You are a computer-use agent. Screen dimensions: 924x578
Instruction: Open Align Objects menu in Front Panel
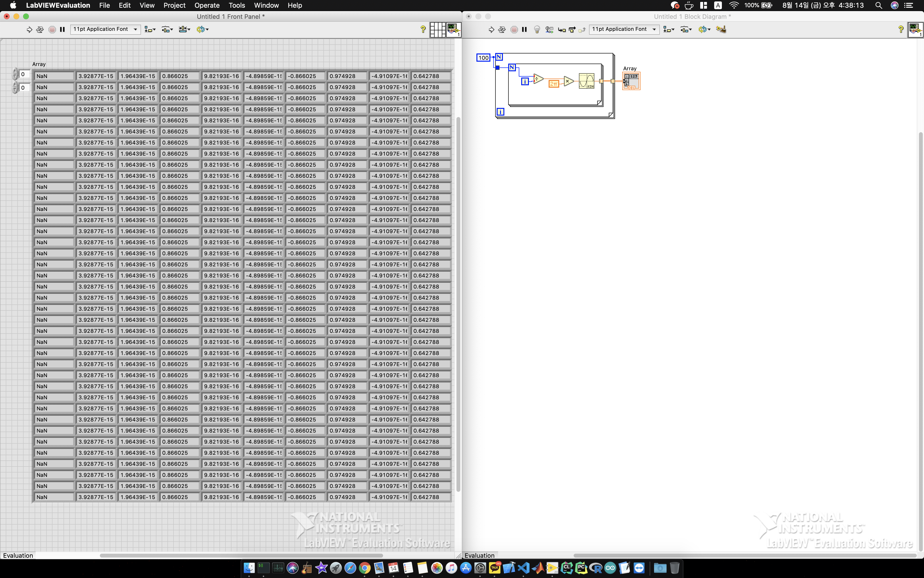tap(150, 29)
